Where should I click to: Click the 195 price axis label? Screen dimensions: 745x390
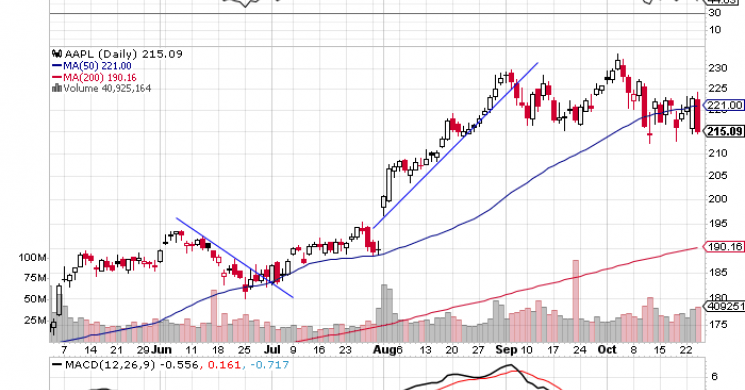tap(717, 223)
